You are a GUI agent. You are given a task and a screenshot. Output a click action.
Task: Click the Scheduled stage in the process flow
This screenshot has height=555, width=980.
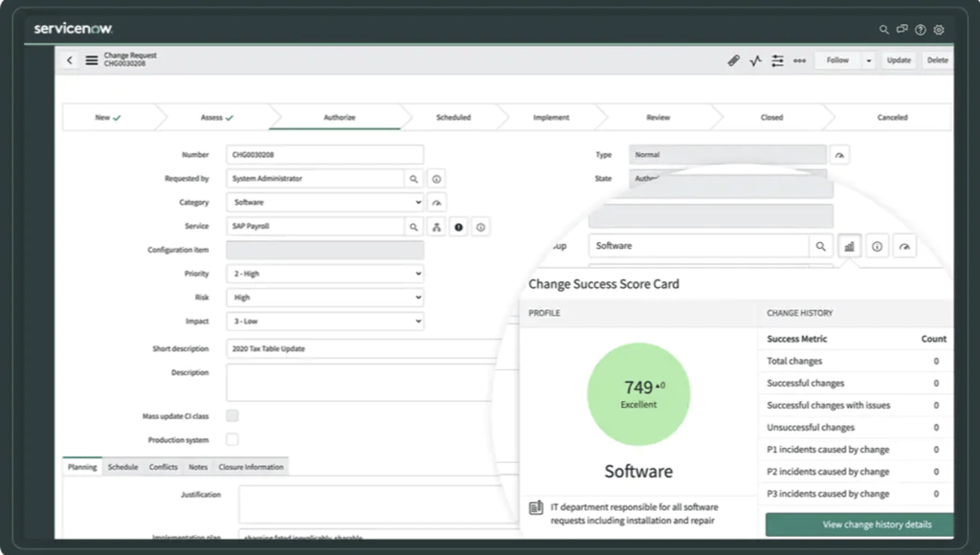tap(453, 117)
